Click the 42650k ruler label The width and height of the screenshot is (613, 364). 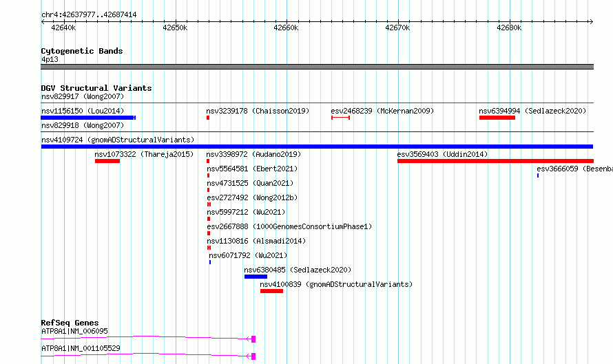(x=175, y=28)
